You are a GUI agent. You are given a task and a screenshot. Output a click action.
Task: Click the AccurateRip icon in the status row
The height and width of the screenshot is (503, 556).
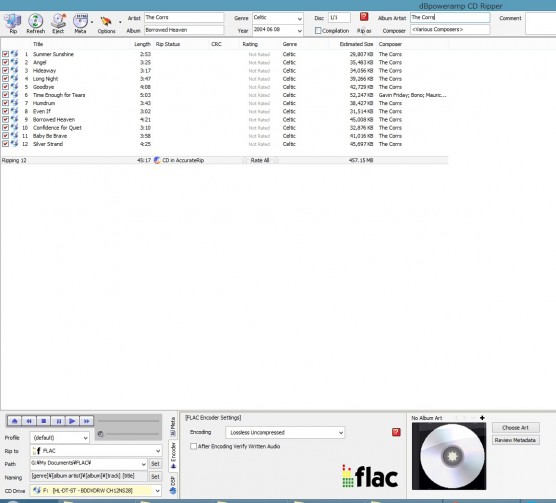tap(157, 160)
